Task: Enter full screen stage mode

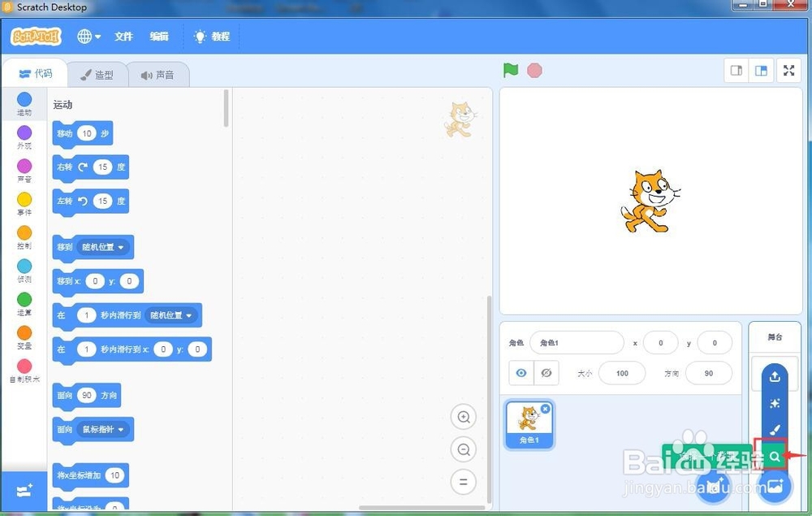Action: point(788,71)
